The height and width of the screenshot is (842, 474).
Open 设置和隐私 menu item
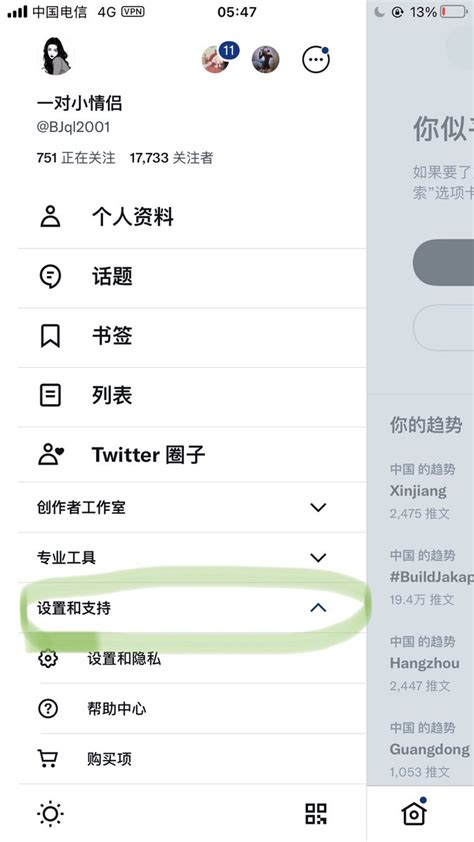pyautogui.click(x=192, y=658)
